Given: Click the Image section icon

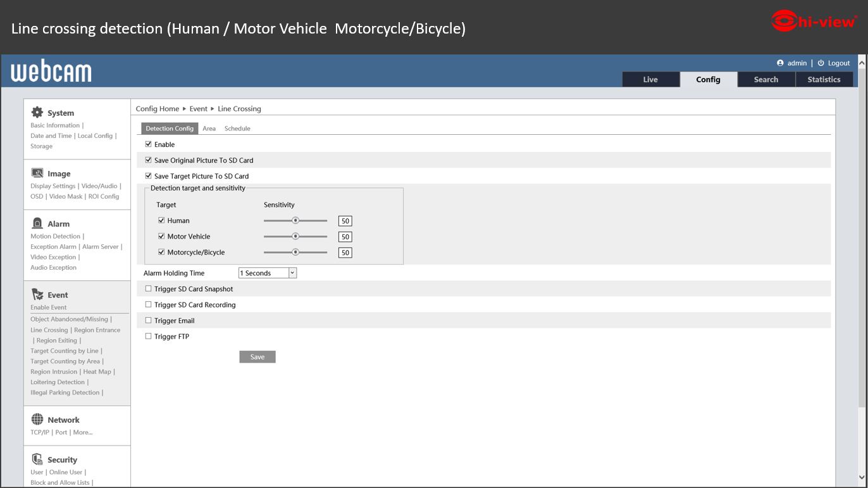Looking at the screenshot, I should coord(37,173).
